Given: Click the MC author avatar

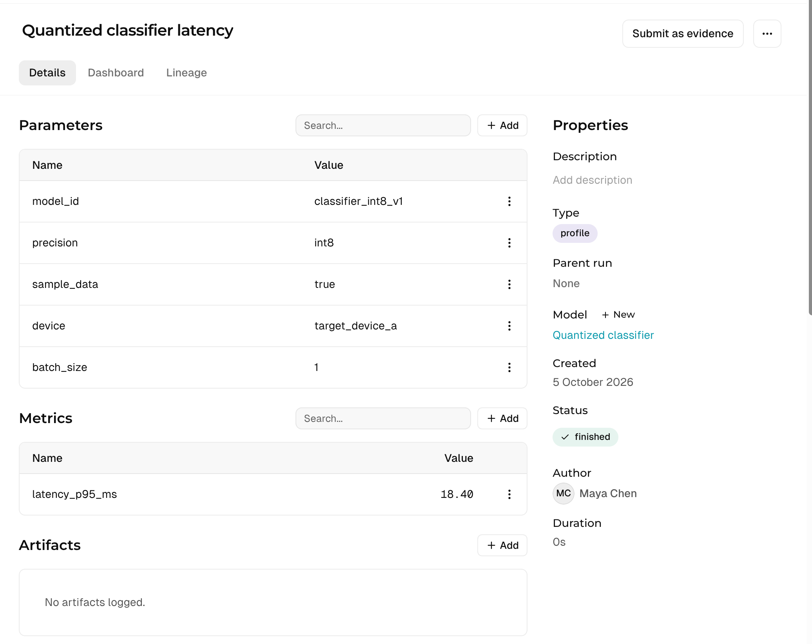Looking at the screenshot, I should click(x=563, y=494).
